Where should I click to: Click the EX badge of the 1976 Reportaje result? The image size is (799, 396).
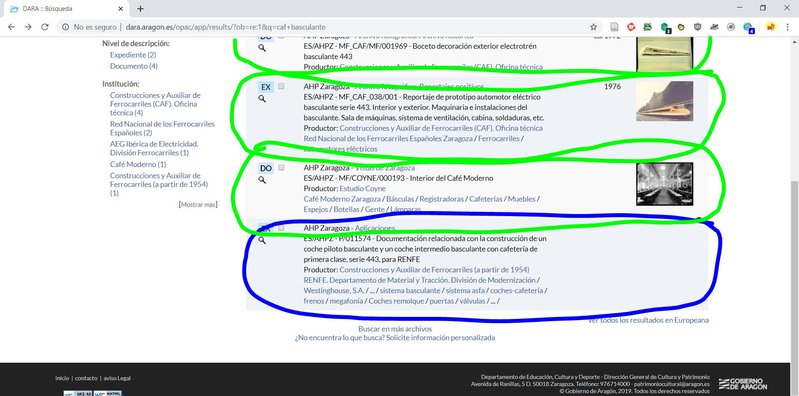265,87
